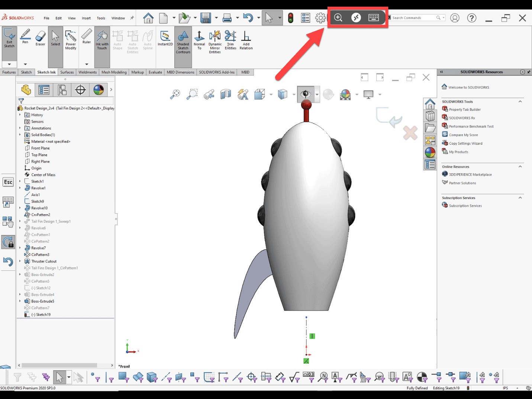Expand the Revolve1 feature
The image size is (532, 399).
coord(20,188)
